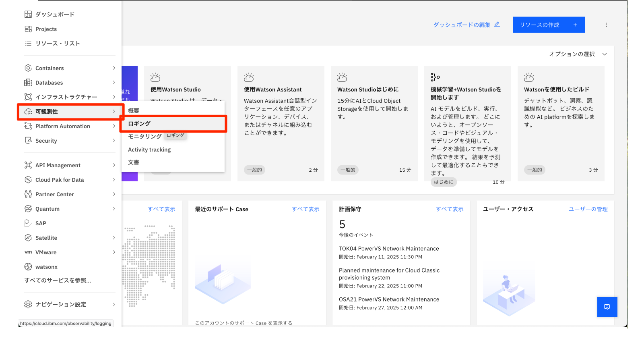Click the infrastructure icon in sidebar

[28, 97]
